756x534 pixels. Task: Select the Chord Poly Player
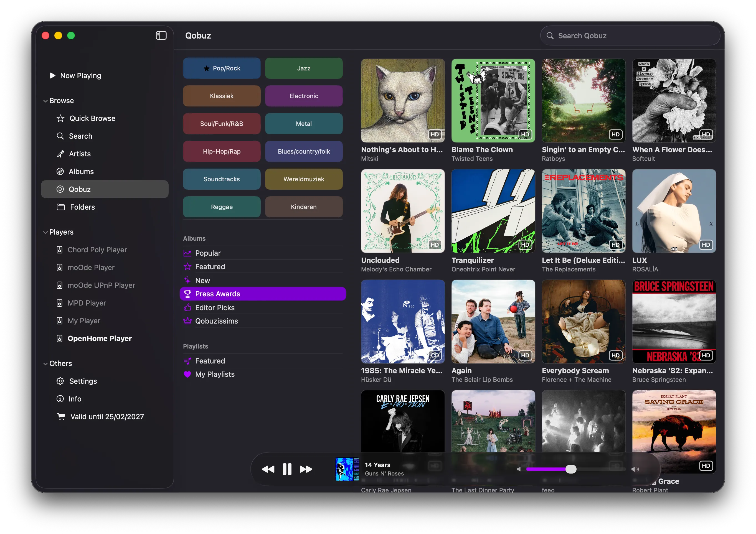click(97, 250)
